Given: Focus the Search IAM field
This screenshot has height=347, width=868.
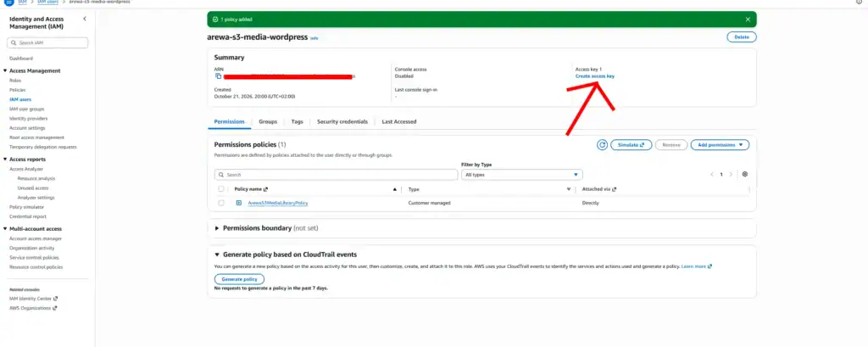Looking at the screenshot, I should tap(47, 42).
